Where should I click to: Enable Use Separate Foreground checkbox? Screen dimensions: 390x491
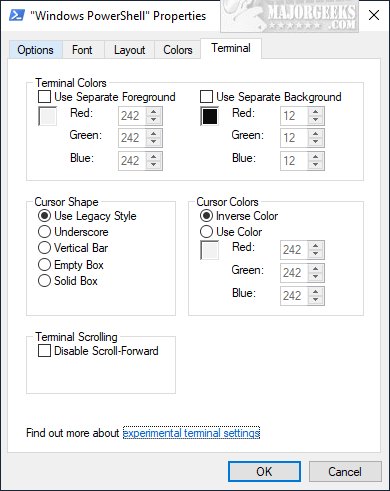(x=44, y=97)
